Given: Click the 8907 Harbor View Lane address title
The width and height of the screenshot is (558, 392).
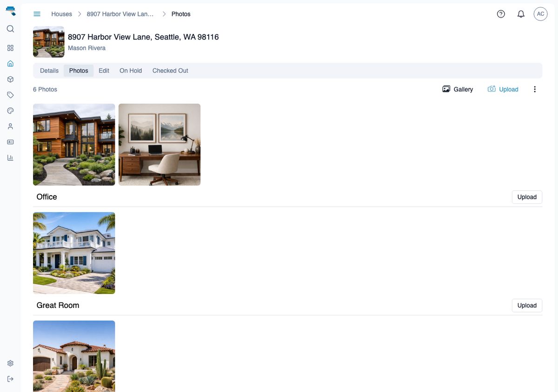Looking at the screenshot, I should [143, 37].
